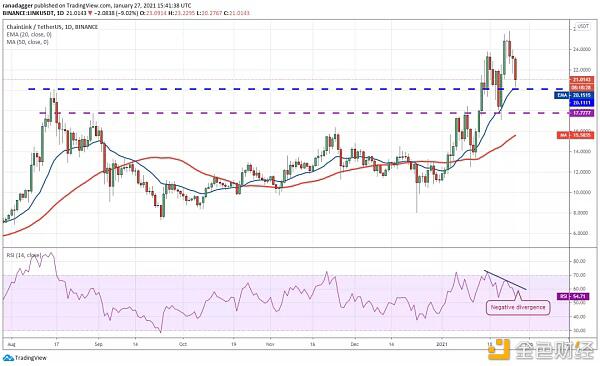Click the 10.0000 price axis label

[581, 192]
